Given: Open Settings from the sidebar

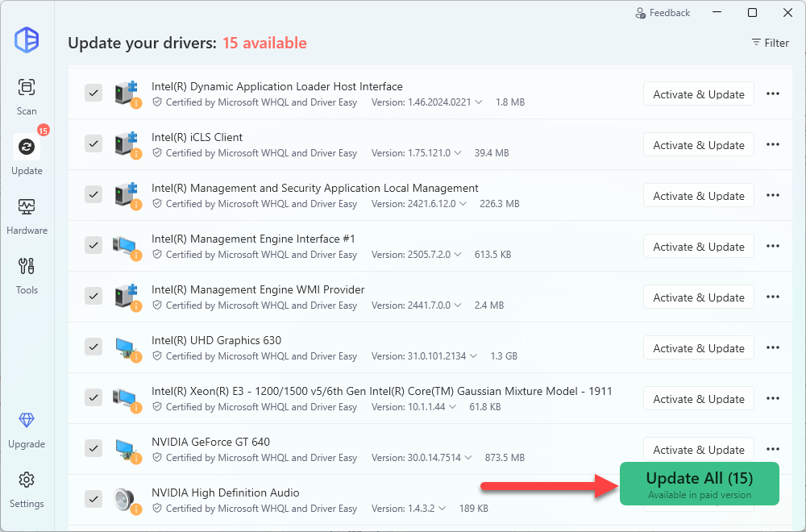Looking at the screenshot, I should pos(27,488).
